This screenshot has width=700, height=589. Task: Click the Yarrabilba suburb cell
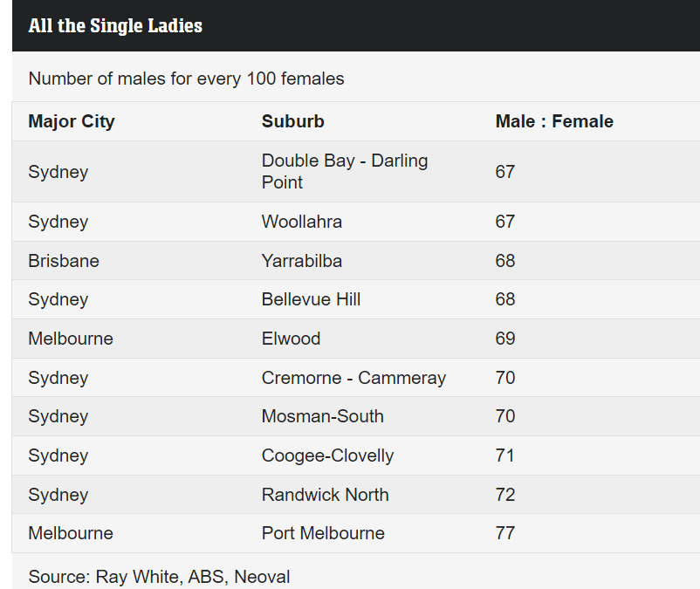[x=302, y=261]
